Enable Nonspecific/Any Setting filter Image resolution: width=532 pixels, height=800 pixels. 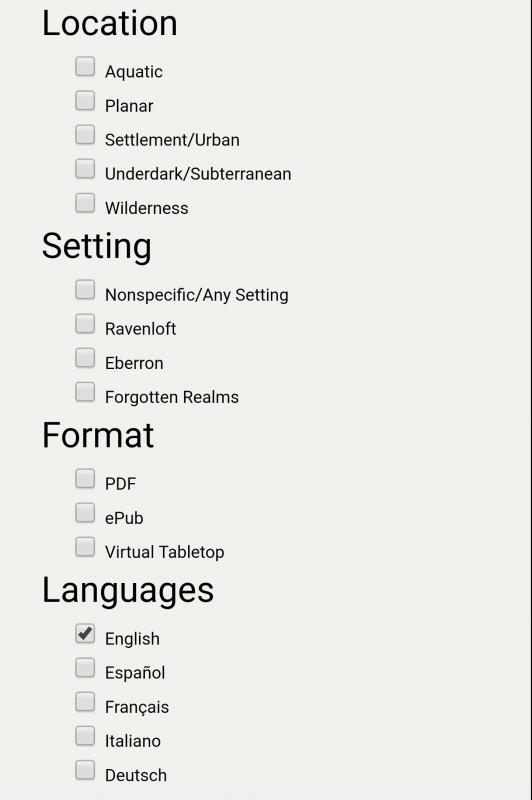tap(85, 289)
